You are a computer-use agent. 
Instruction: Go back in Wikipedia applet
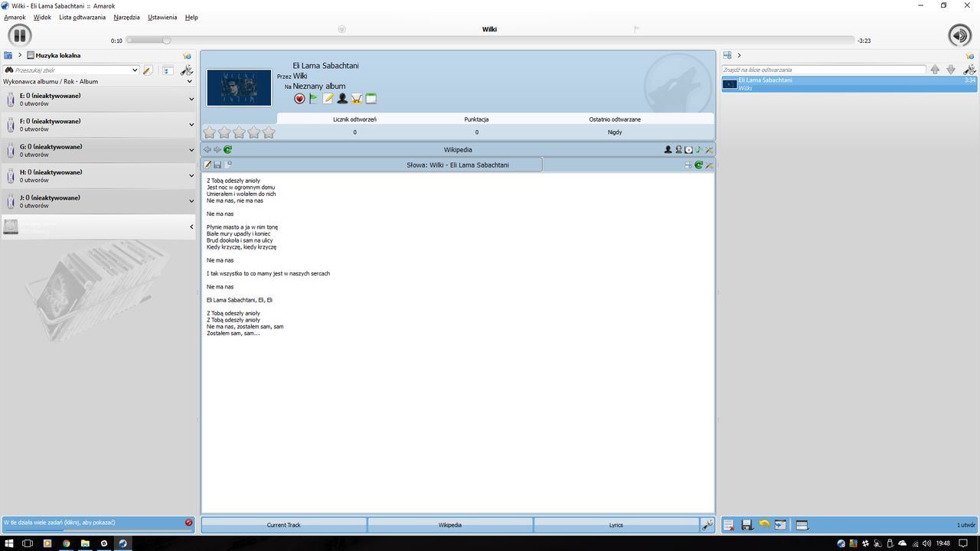(x=207, y=150)
